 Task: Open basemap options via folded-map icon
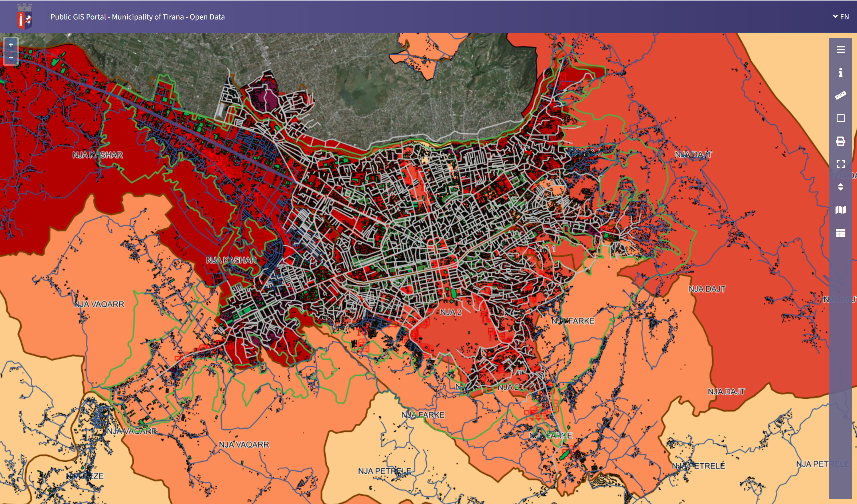click(840, 210)
